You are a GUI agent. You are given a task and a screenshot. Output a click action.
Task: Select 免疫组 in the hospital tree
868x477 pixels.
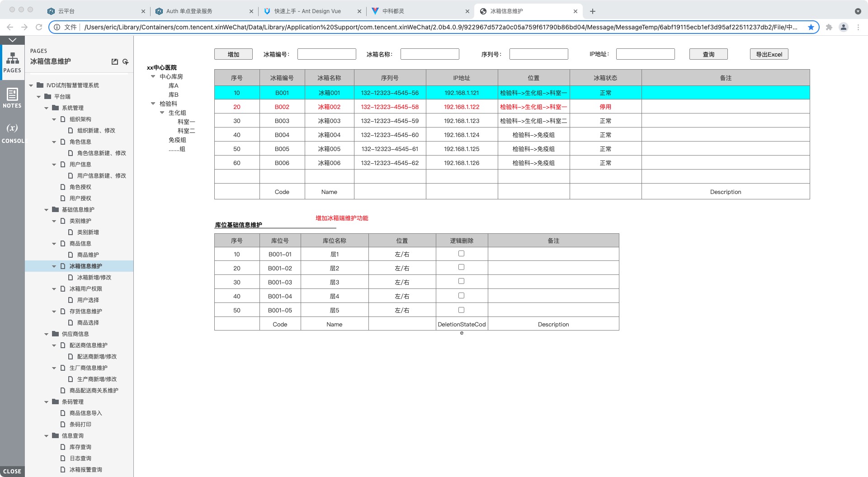pyautogui.click(x=177, y=140)
